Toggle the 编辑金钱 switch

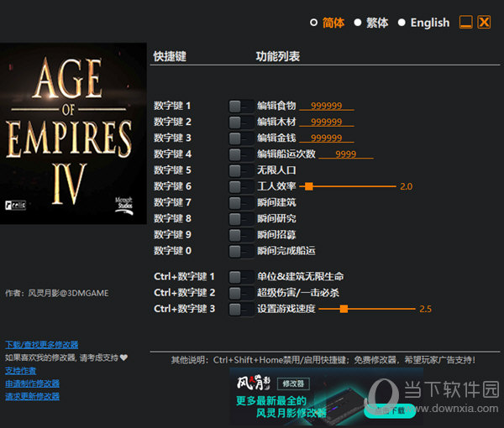tap(241, 138)
